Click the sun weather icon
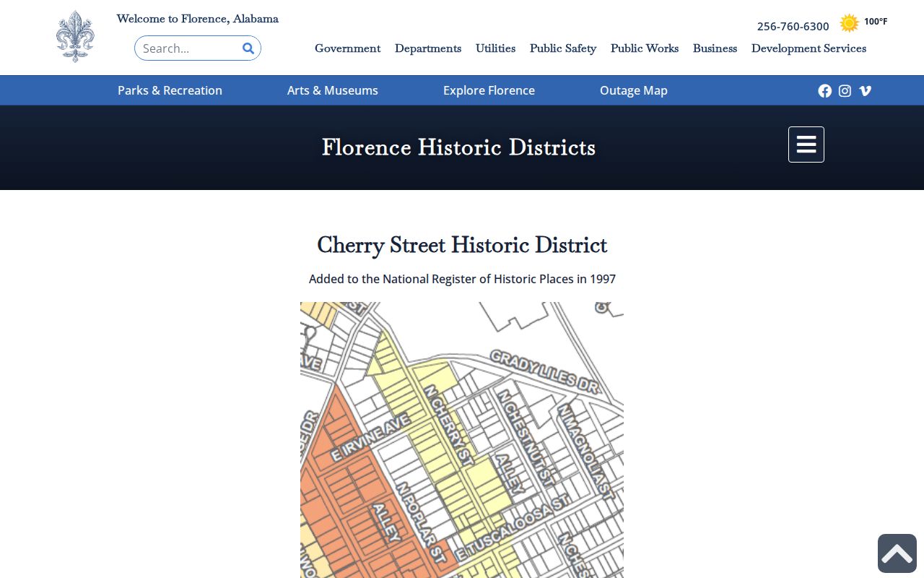The height and width of the screenshot is (578, 924). point(850,23)
